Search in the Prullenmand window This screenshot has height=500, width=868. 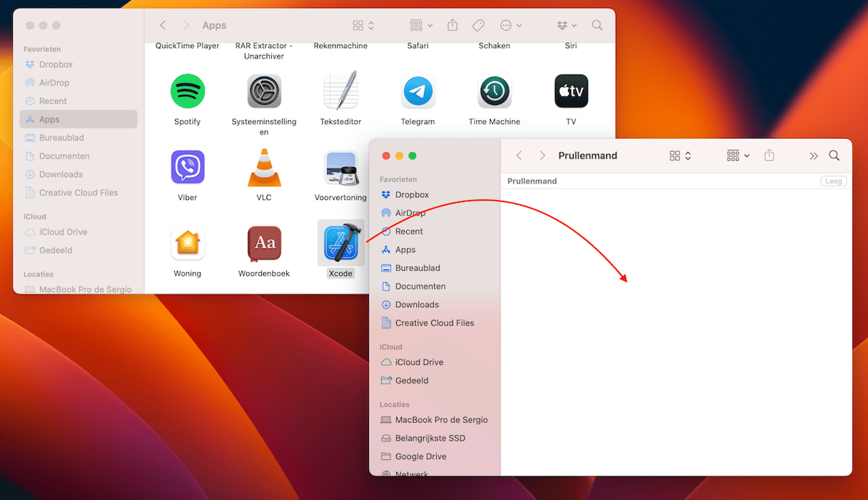pyautogui.click(x=834, y=156)
